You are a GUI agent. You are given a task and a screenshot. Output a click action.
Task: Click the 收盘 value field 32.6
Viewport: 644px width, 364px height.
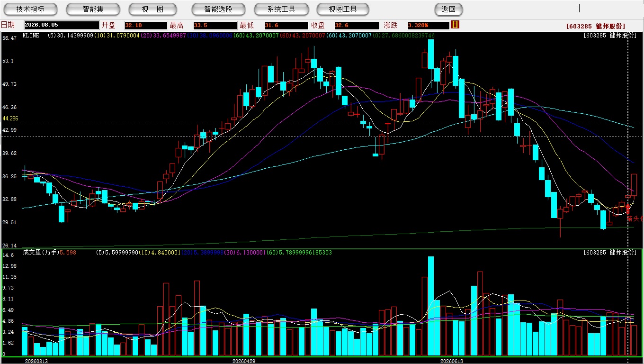pos(357,25)
